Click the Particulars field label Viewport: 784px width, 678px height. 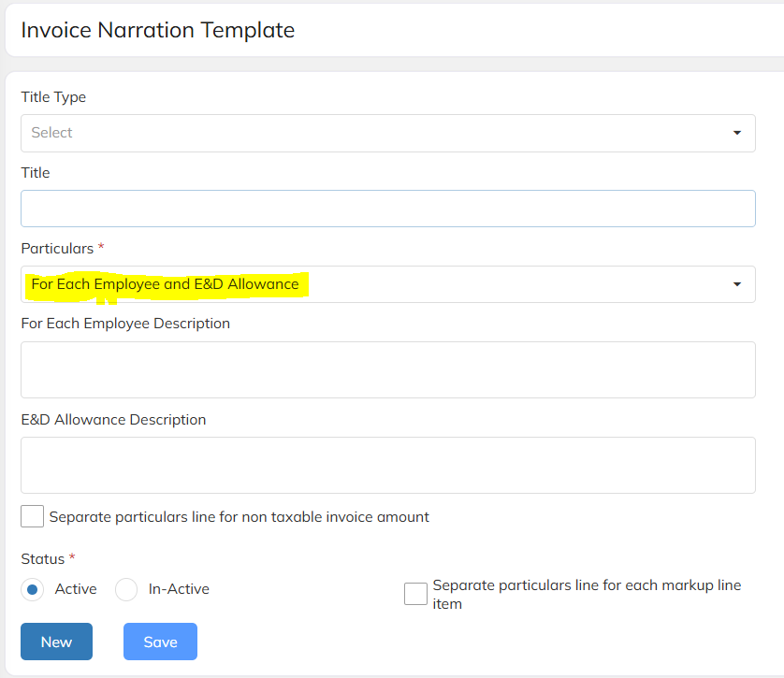click(57, 249)
